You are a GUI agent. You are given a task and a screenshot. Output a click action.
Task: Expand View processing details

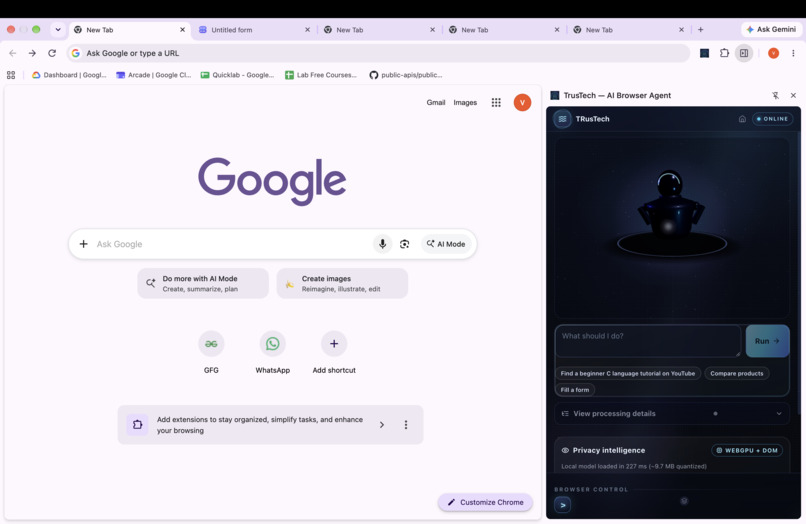click(672, 413)
